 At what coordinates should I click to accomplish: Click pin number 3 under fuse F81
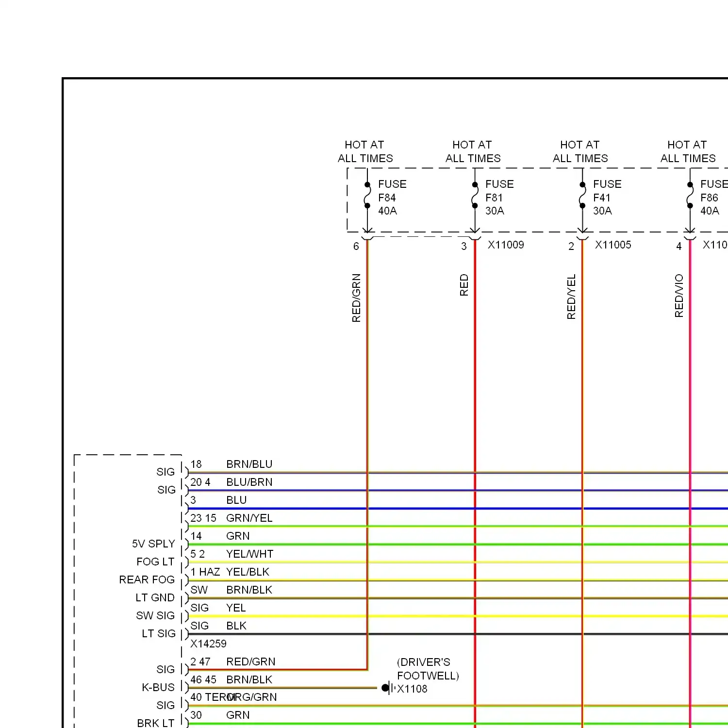click(463, 246)
